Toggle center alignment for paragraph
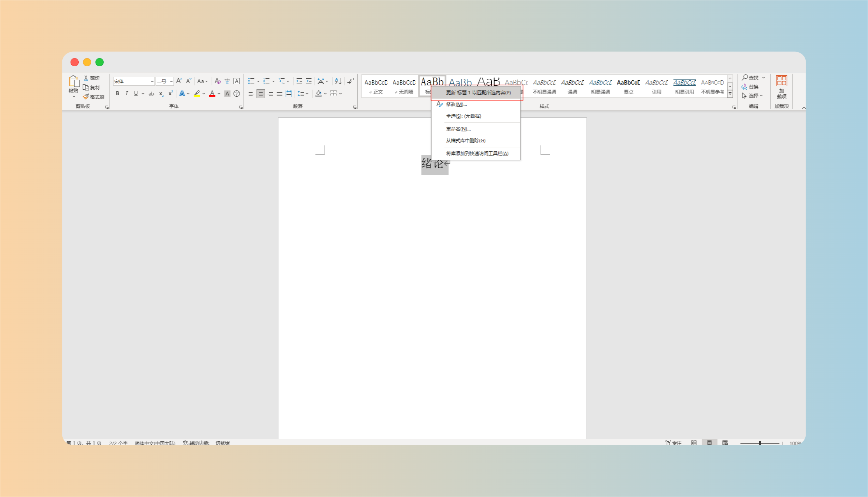The width and height of the screenshot is (868, 497). tap(261, 94)
